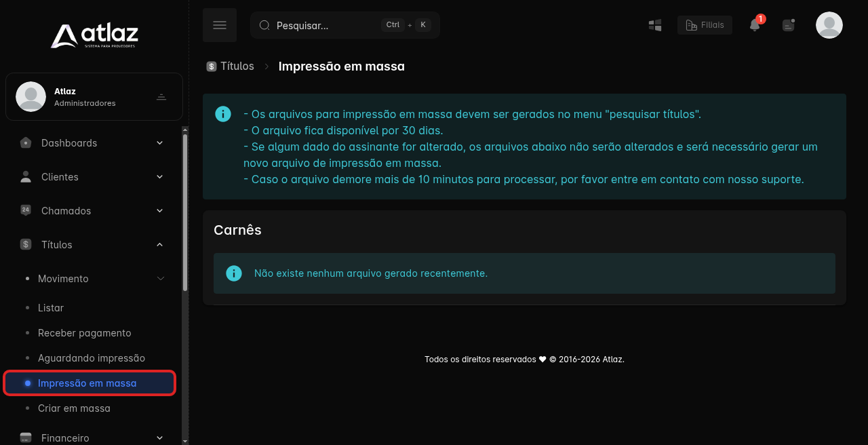Select Impressão em massa item
The width and height of the screenshot is (868, 445).
point(90,383)
